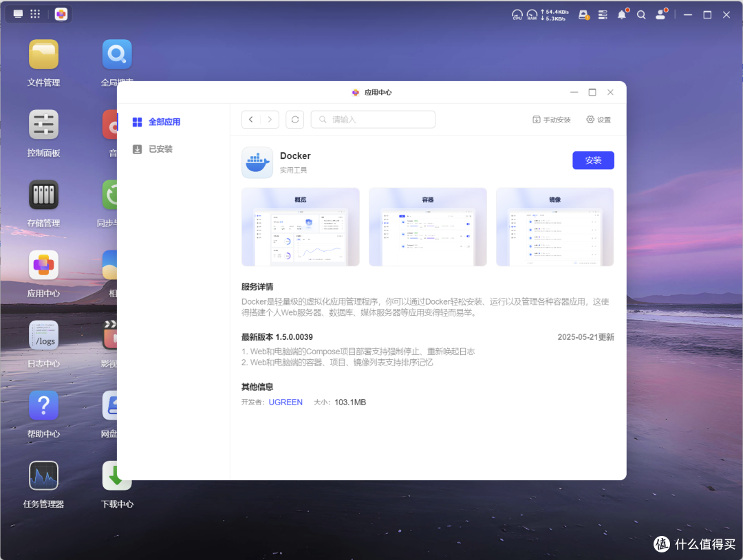Open the 应用中心 desktop icon

43,265
